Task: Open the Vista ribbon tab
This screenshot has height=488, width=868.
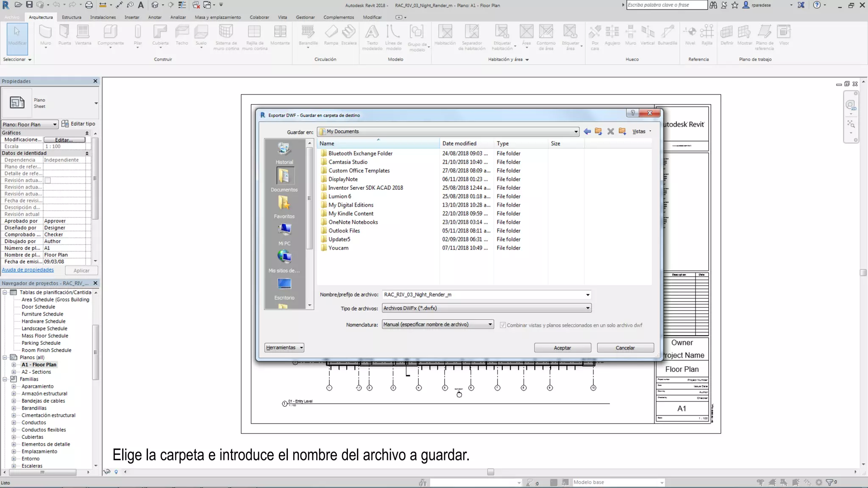Action: (x=282, y=17)
